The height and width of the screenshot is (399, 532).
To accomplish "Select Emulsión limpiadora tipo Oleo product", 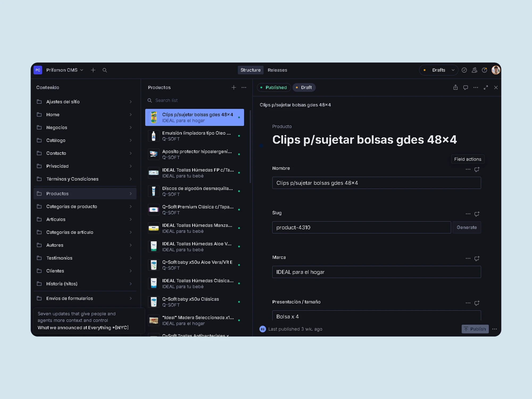I will click(x=194, y=136).
